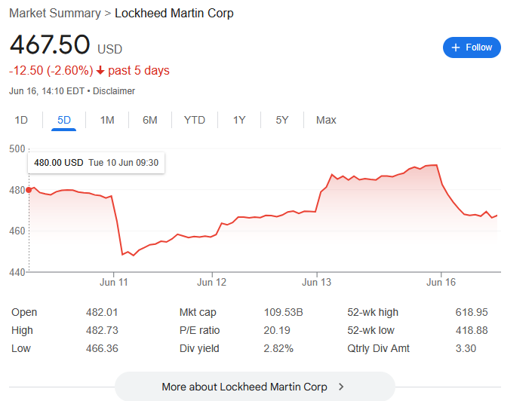This screenshot has height=401, width=532.
Task: Click the Low value 466.36
Action: [102, 348]
